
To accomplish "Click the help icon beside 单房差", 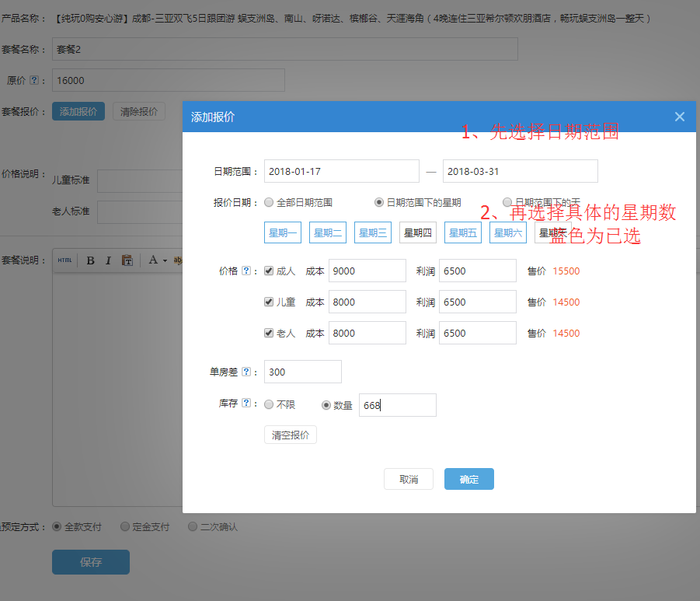I will [247, 372].
